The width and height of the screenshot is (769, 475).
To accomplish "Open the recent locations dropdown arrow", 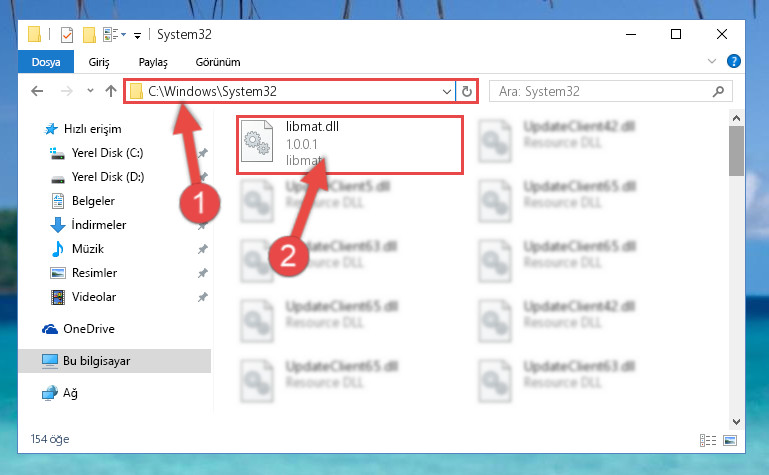I will click(x=90, y=91).
